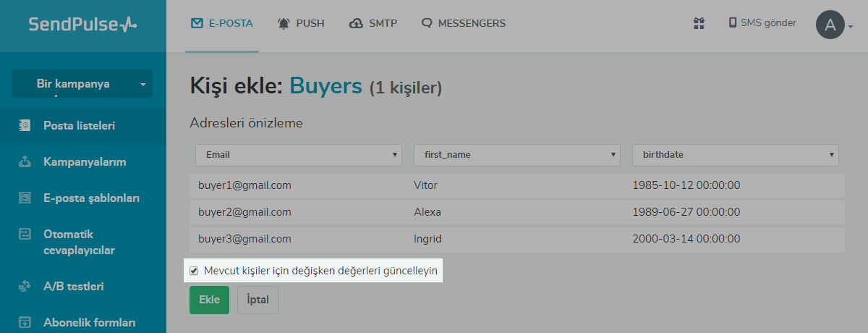Viewport: 868px width, 333px height.
Task: Open the birthdate column dropdown
Action: (x=735, y=155)
